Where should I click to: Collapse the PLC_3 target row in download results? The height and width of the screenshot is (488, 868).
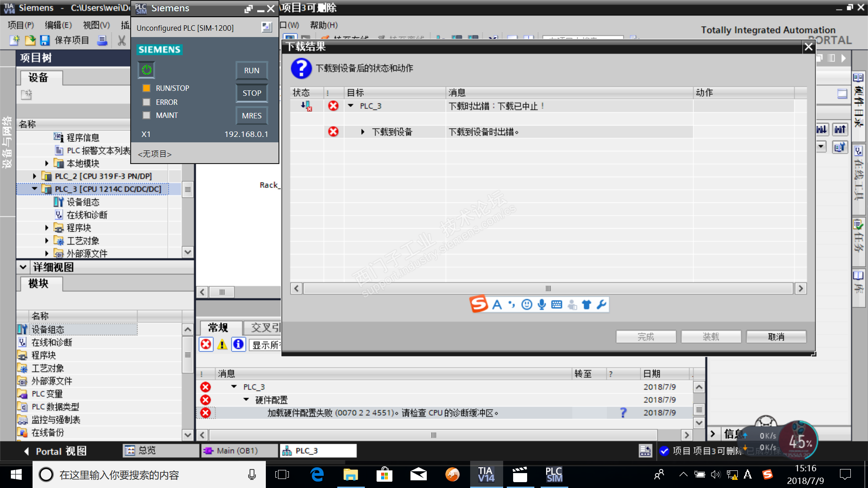click(x=350, y=106)
